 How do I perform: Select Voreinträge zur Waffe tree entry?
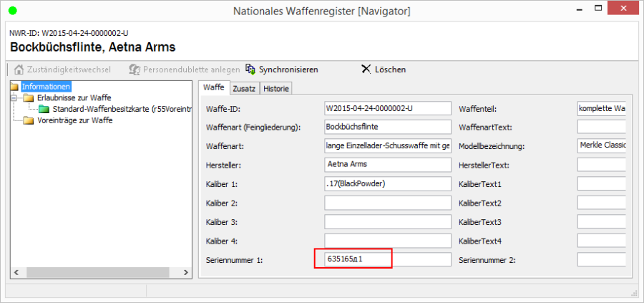click(74, 120)
